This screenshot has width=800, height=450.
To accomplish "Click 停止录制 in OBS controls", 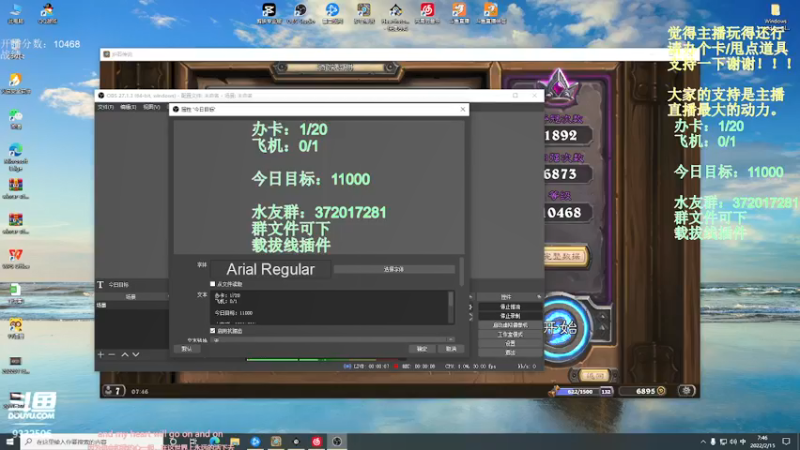I will (x=510, y=316).
